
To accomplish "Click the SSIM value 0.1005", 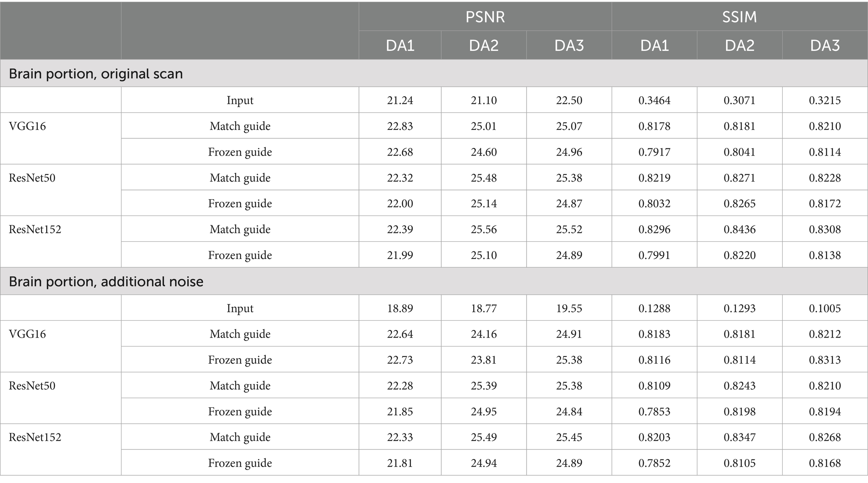I will click(x=825, y=308).
